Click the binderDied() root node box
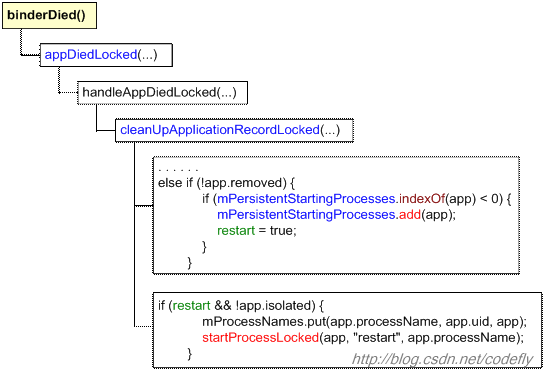This screenshot has height=370, width=544. click(49, 15)
